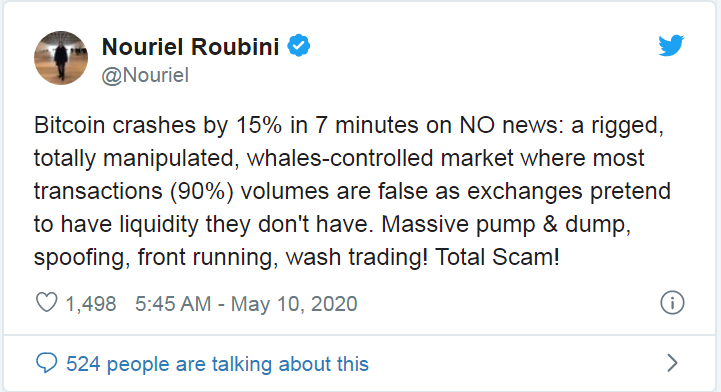Open the Nouriel Roubini display name
The image size is (721, 392).
point(190,46)
